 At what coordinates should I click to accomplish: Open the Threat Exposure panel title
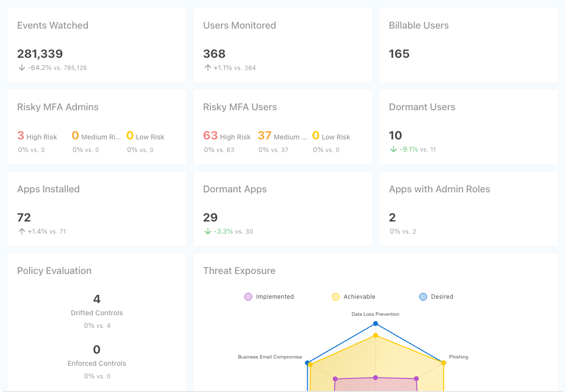(x=239, y=271)
